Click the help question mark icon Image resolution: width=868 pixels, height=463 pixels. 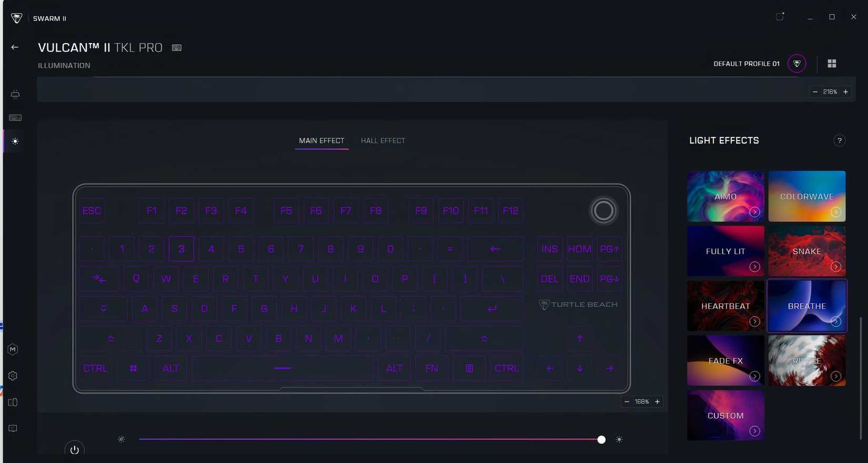point(840,140)
